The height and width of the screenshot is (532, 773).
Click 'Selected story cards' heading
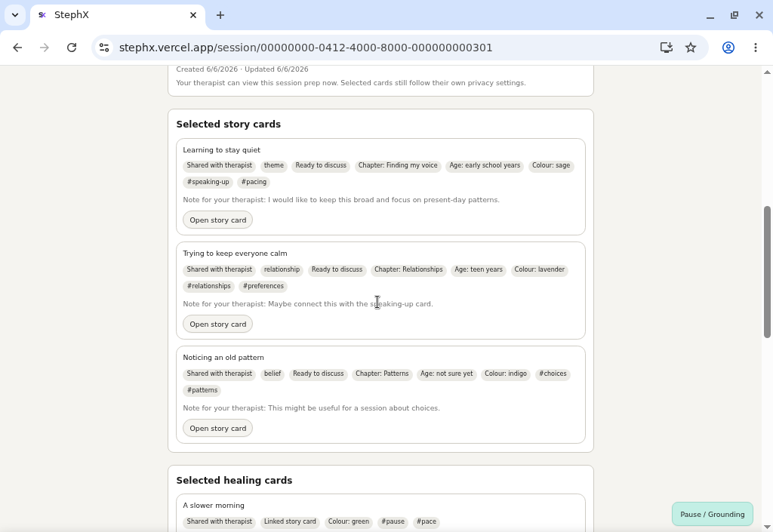point(228,125)
